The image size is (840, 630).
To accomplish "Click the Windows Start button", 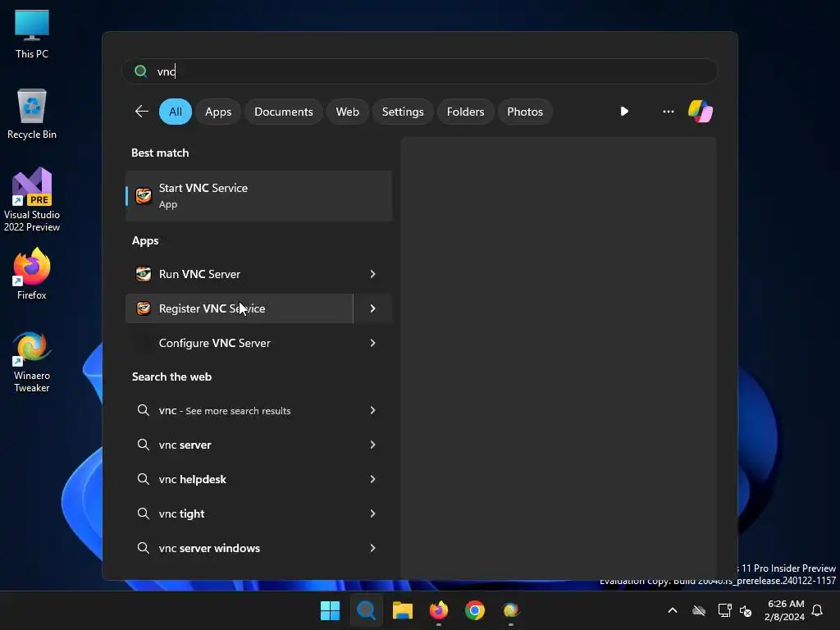I will [330, 610].
